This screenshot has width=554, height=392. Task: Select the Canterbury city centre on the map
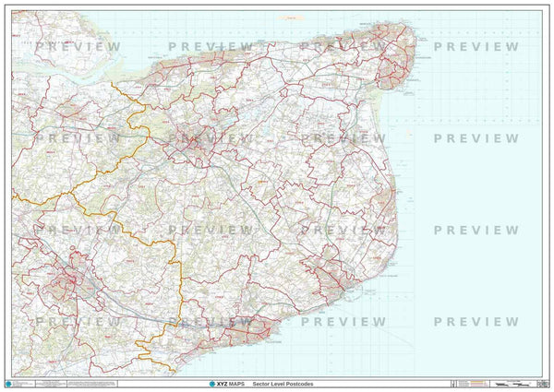coord(192,139)
